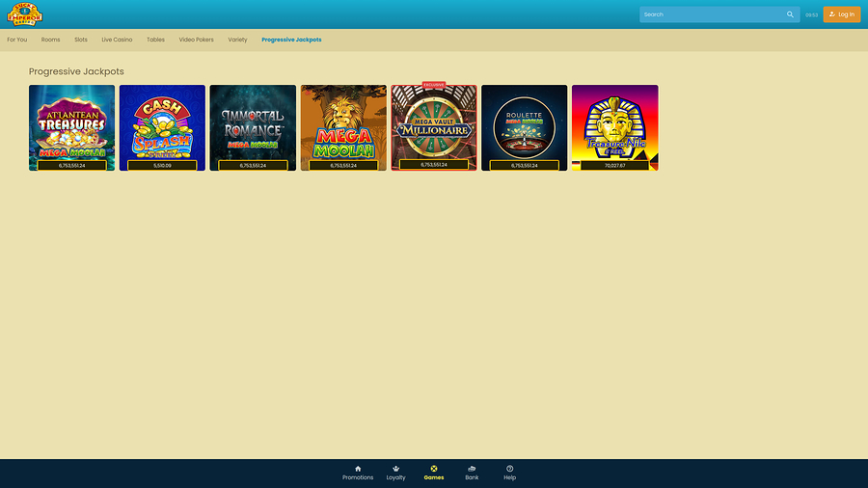868x488 pixels.
Task: Open the Video Pokers tab
Action: click(x=196, y=40)
